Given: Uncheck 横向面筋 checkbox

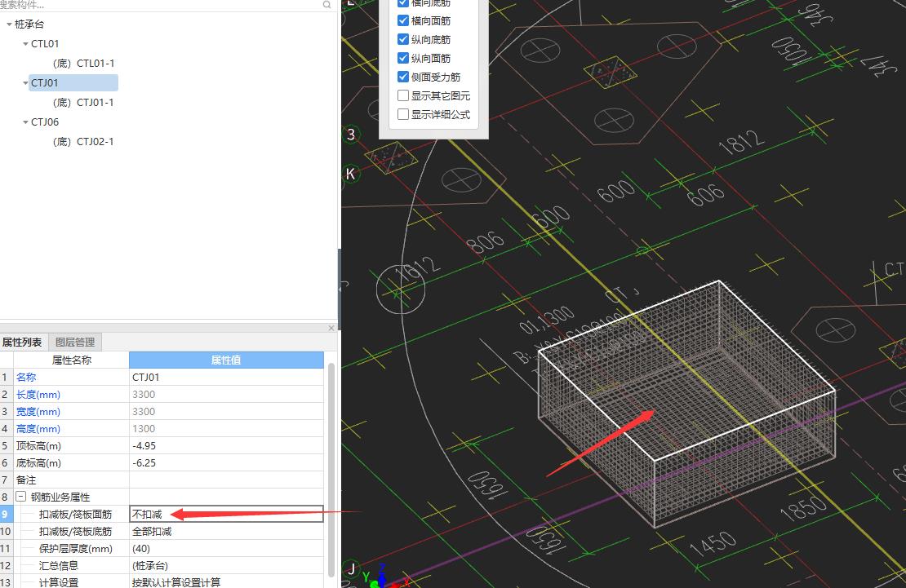Looking at the screenshot, I should [x=403, y=21].
